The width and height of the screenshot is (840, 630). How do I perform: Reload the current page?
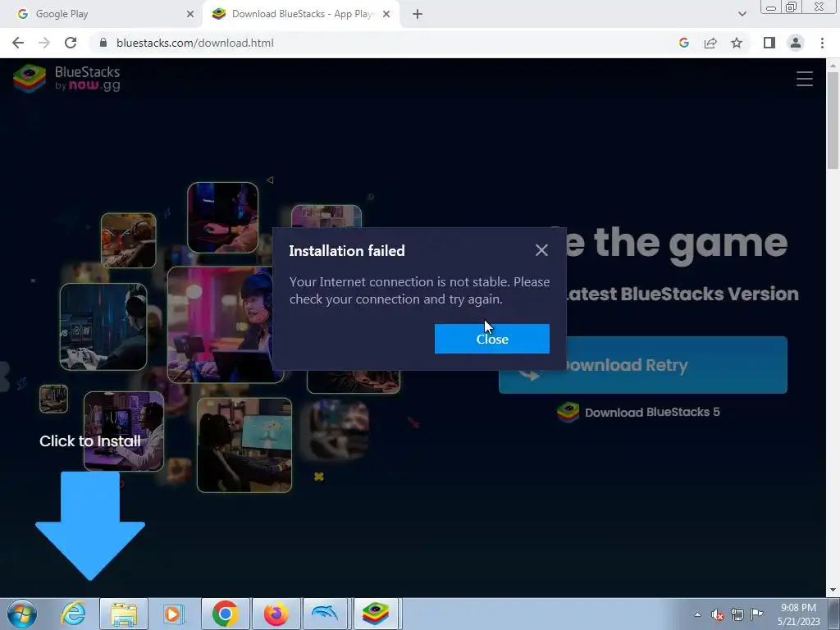(71, 43)
